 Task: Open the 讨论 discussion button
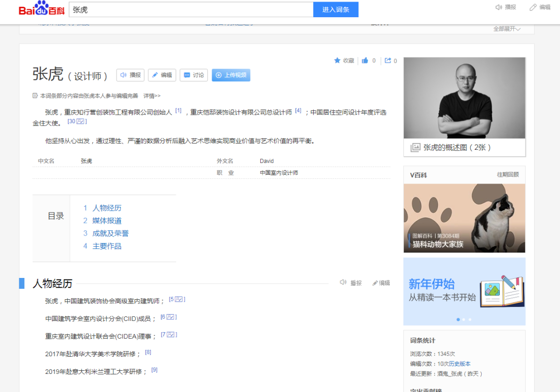193,75
